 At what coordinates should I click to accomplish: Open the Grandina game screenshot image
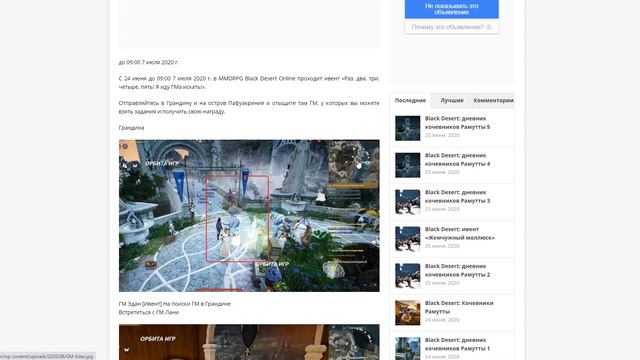(x=249, y=216)
